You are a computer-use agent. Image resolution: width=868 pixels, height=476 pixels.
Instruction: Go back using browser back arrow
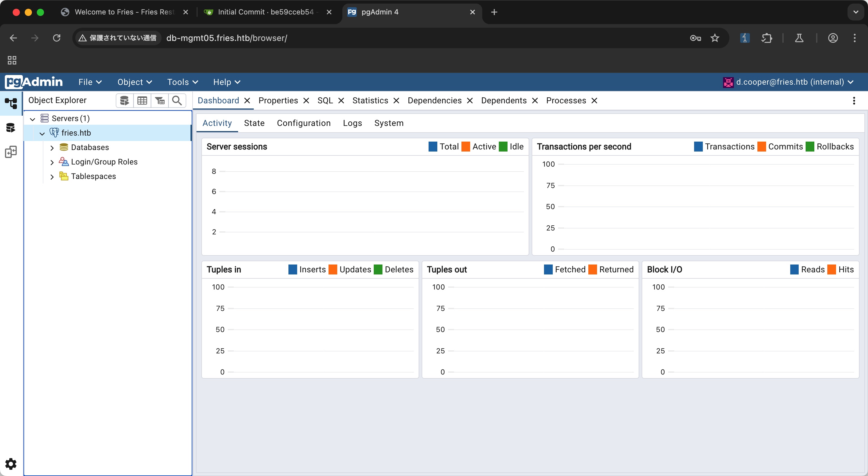[x=14, y=38]
